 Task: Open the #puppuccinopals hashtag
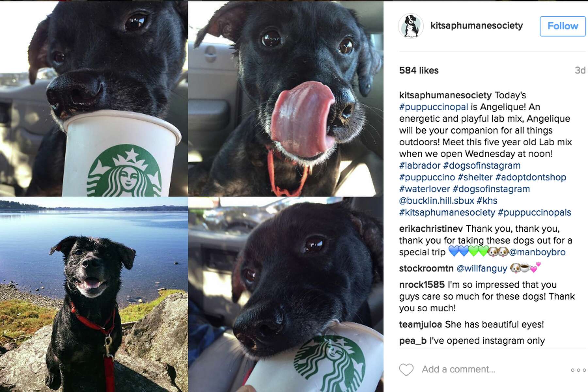(x=534, y=212)
